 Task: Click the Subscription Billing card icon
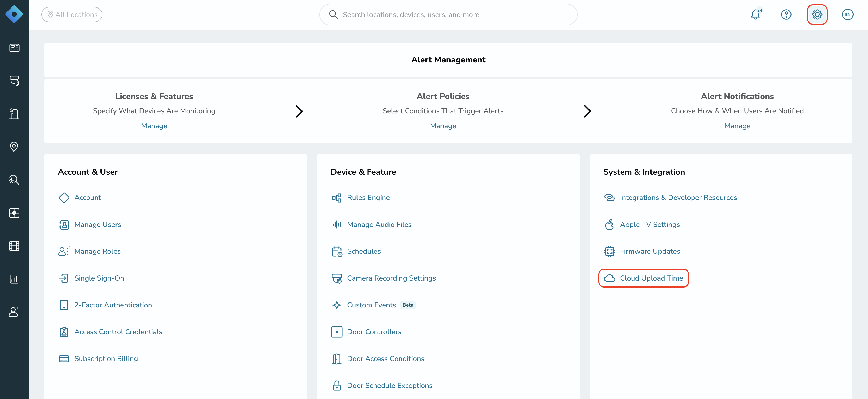click(64, 358)
